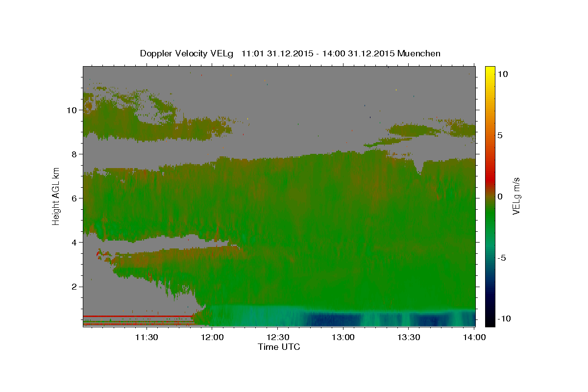Click the red near-ground streaks before 12:00
This screenshot has width=588, height=392.
pos(139,320)
